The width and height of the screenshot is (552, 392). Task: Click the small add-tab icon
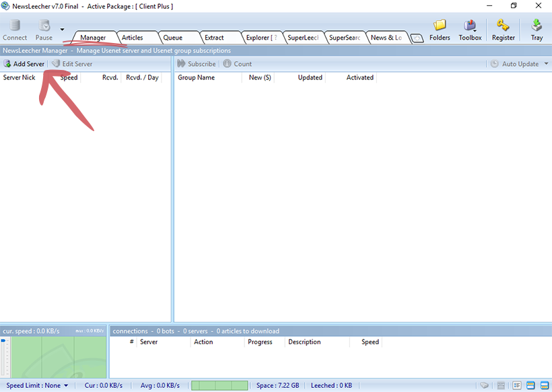pos(417,38)
